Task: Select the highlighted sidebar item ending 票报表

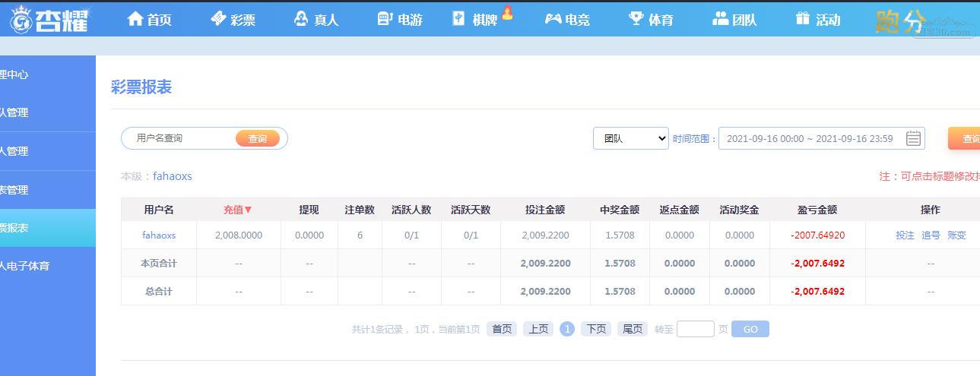Action: click(x=48, y=228)
